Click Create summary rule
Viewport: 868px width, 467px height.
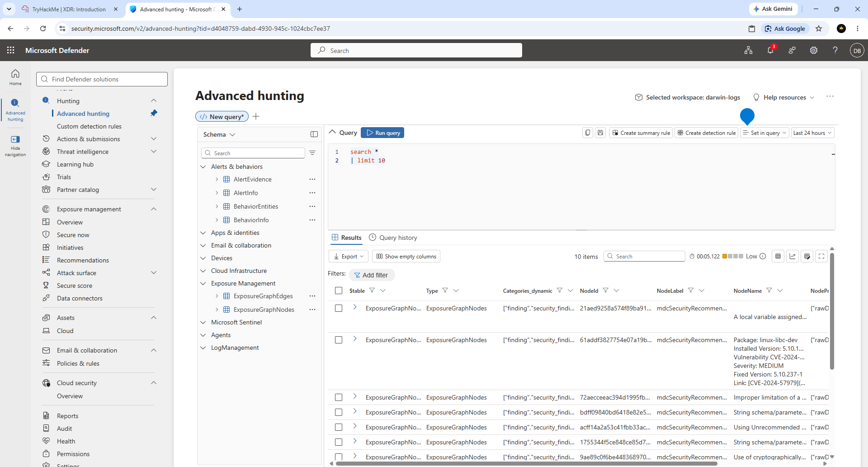coord(641,133)
